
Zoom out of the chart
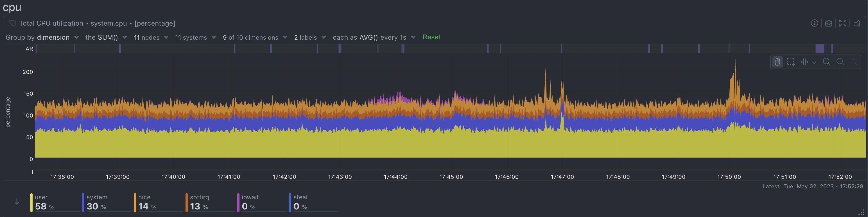click(840, 62)
